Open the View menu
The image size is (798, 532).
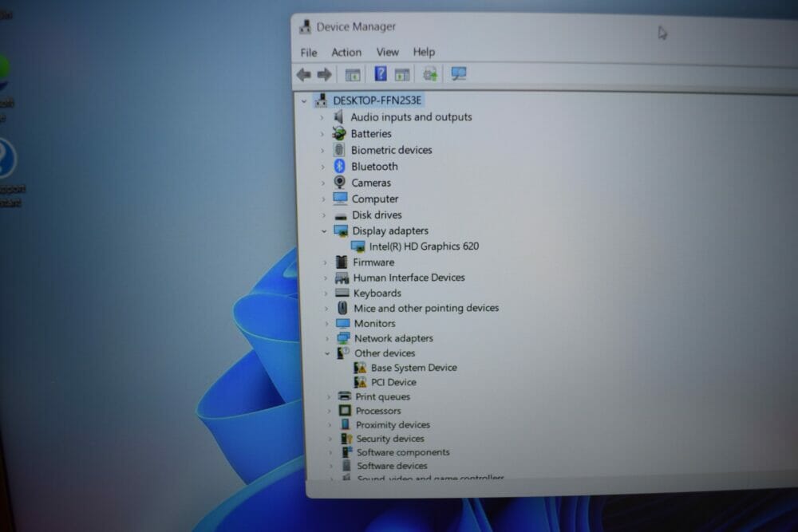[387, 52]
